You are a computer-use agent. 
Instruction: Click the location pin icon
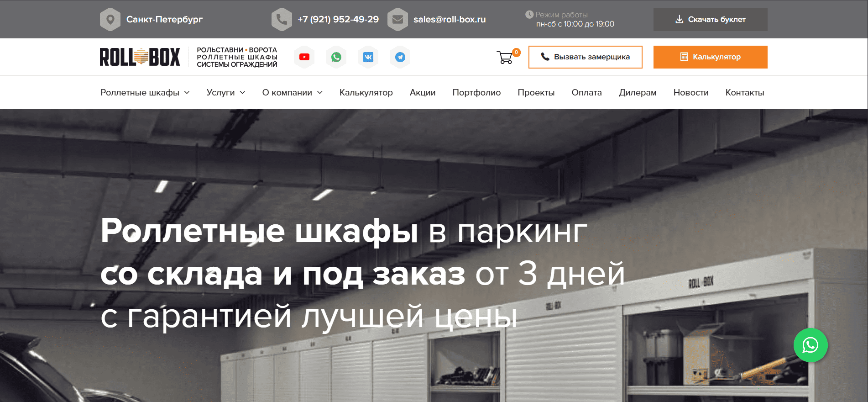tap(110, 20)
